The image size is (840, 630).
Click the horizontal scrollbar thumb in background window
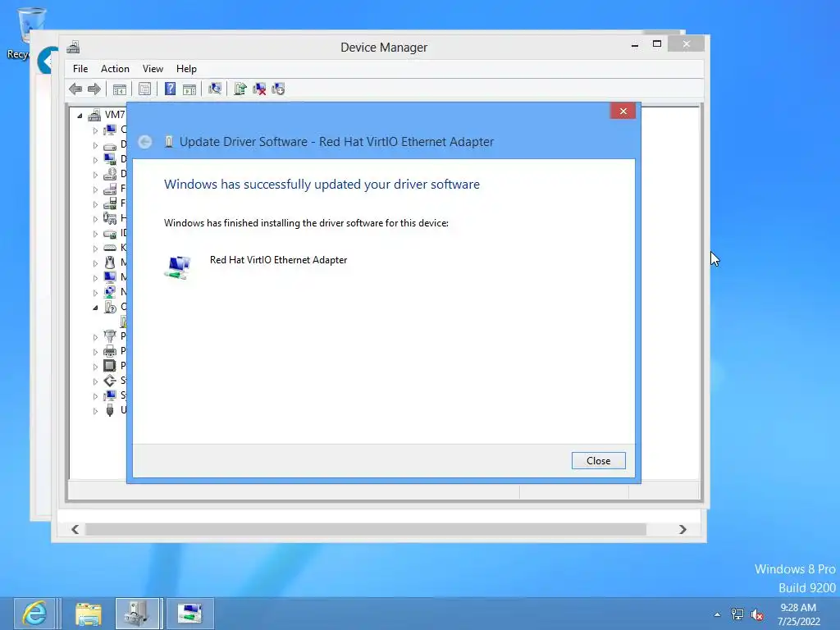pyautogui.click(x=365, y=529)
